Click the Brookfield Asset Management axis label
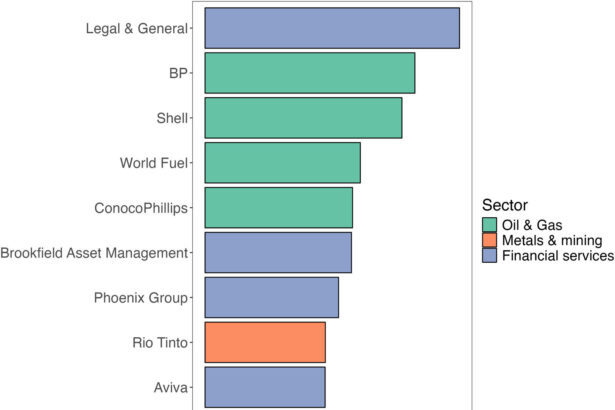This screenshot has height=410, width=615. point(95,252)
